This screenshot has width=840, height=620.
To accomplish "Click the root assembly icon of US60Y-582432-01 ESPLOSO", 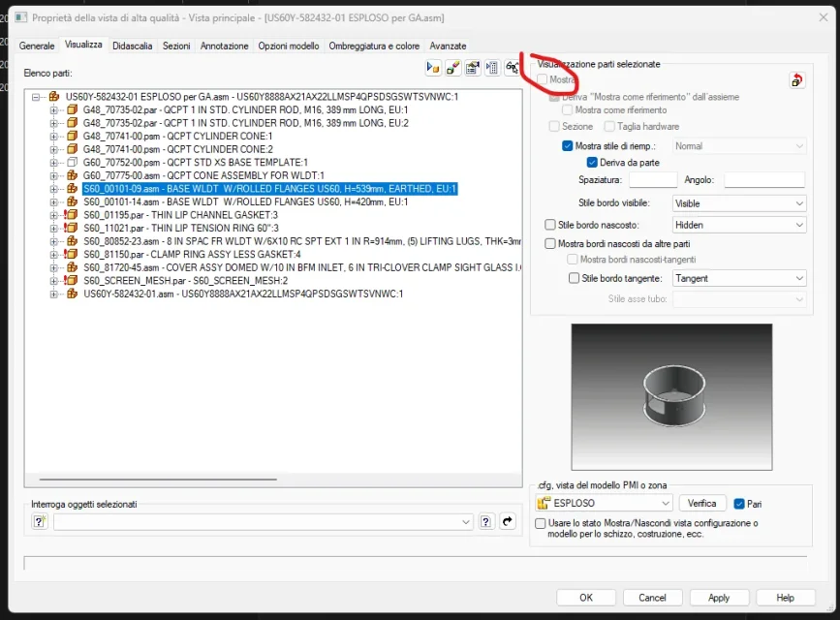I will (53, 97).
